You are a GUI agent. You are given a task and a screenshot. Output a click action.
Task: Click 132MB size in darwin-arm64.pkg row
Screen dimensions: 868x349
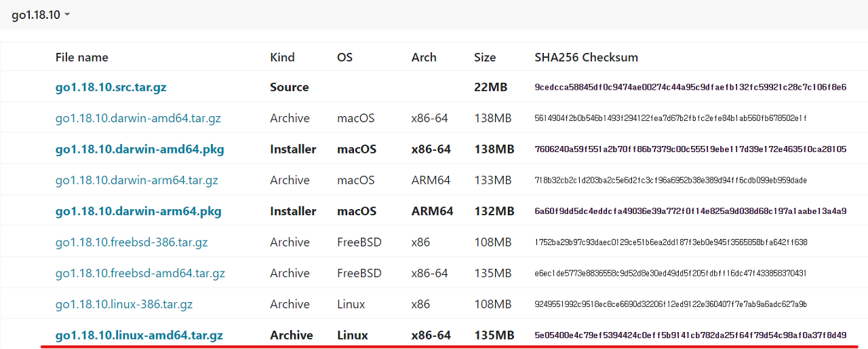tap(494, 211)
